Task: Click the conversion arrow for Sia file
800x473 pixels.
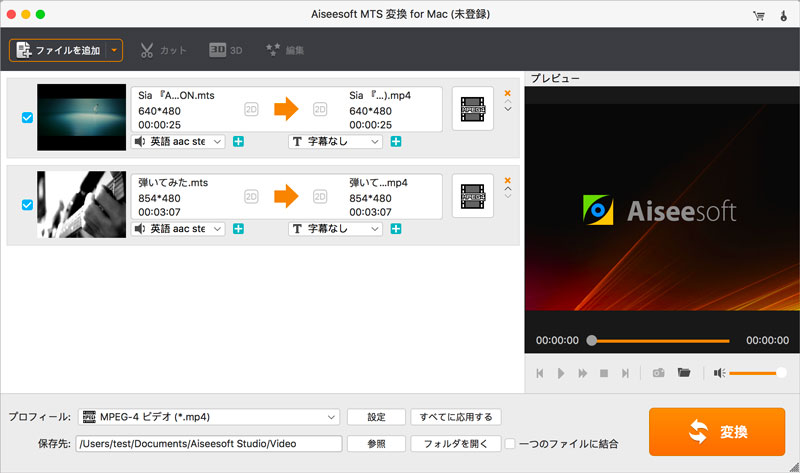Action: [x=286, y=109]
